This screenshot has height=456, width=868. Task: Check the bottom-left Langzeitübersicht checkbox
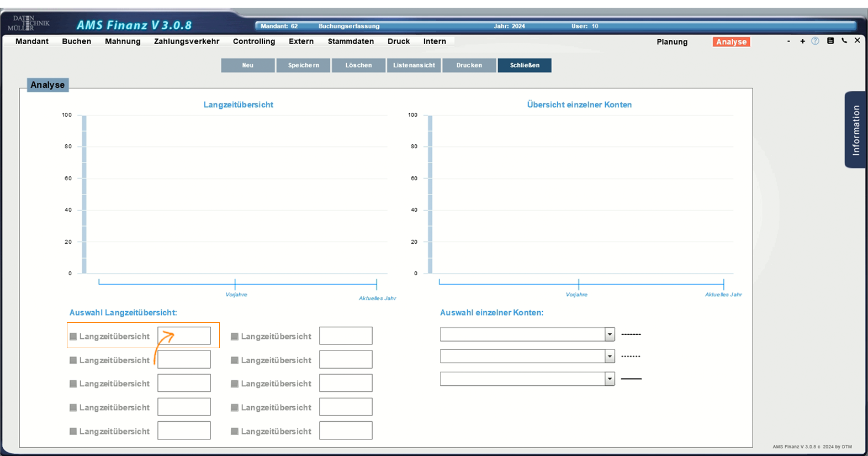point(73,431)
